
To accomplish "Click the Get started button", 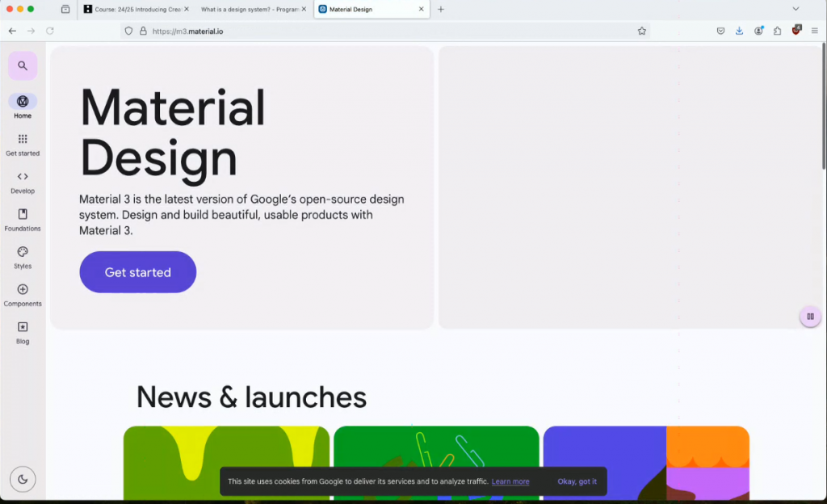I will tap(137, 272).
